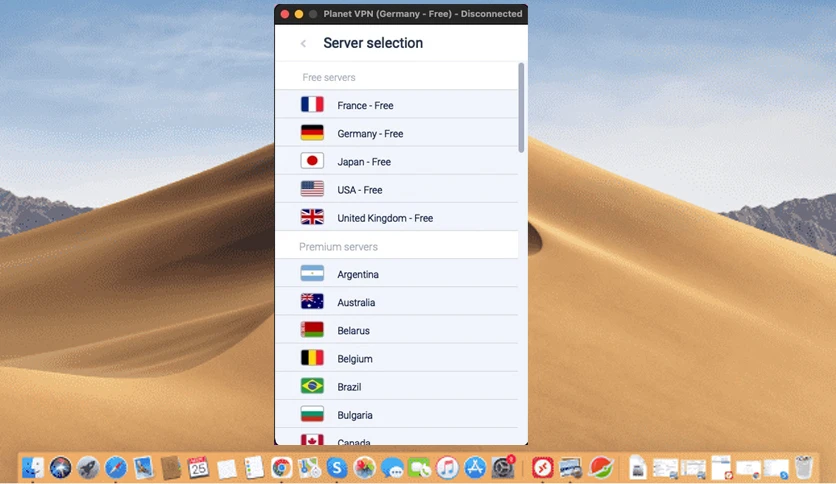Open System Preferences with badge in dock
Screen dimensions: 836x484
tap(503, 468)
